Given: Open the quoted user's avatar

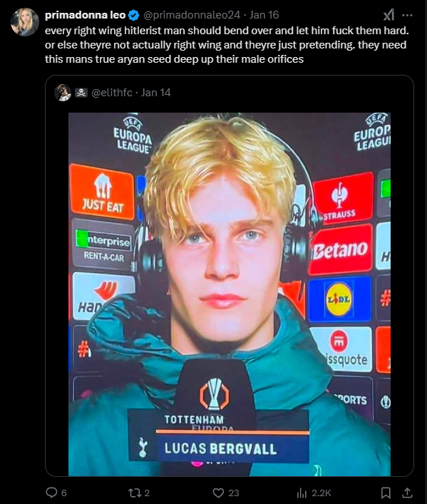Looking at the screenshot, I should pos(63,93).
